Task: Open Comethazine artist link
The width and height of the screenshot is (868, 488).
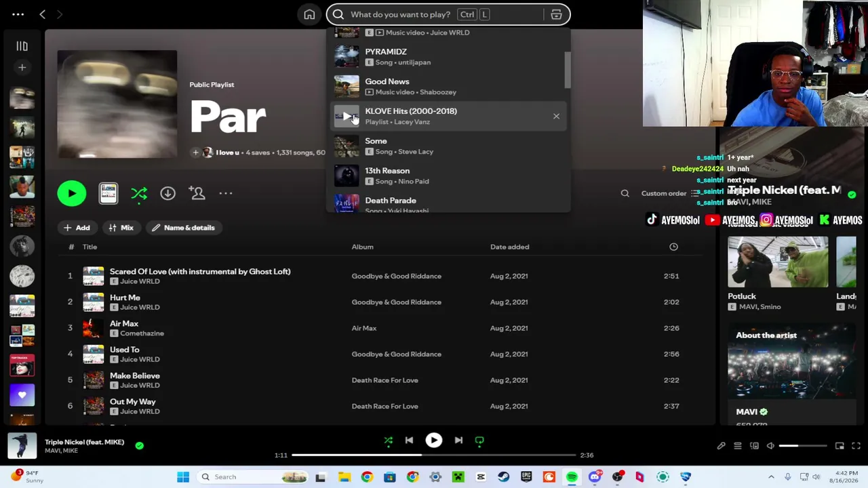Action: (x=142, y=333)
